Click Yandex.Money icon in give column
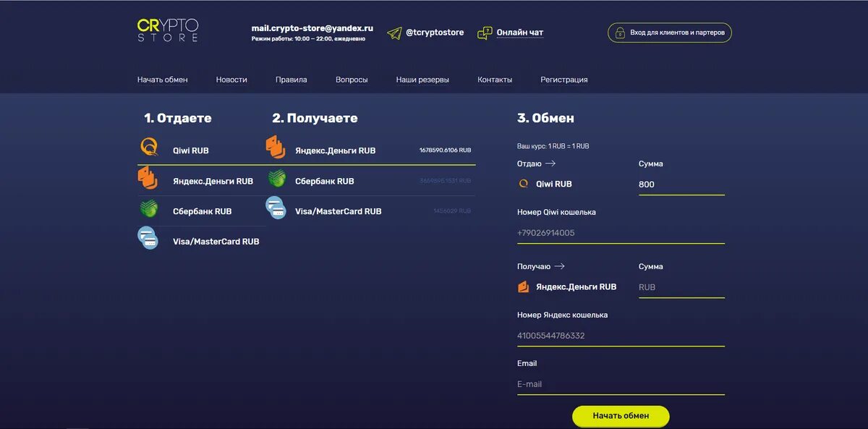The height and width of the screenshot is (429, 868). pos(148,179)
